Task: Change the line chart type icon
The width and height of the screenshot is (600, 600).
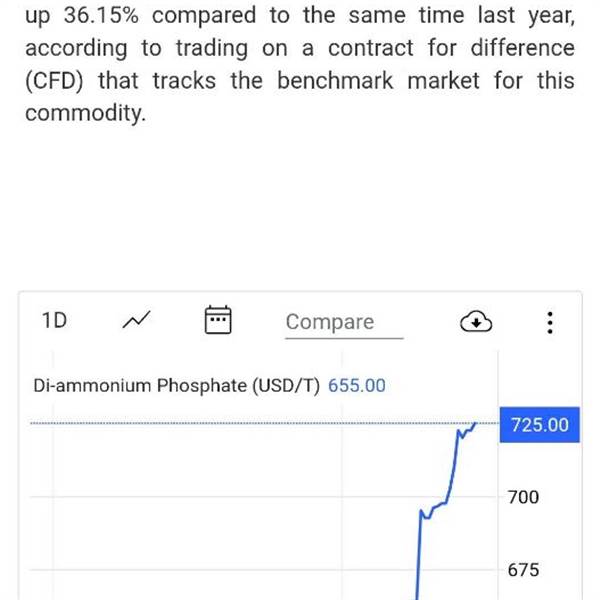Action: click(x=137, y=320)
